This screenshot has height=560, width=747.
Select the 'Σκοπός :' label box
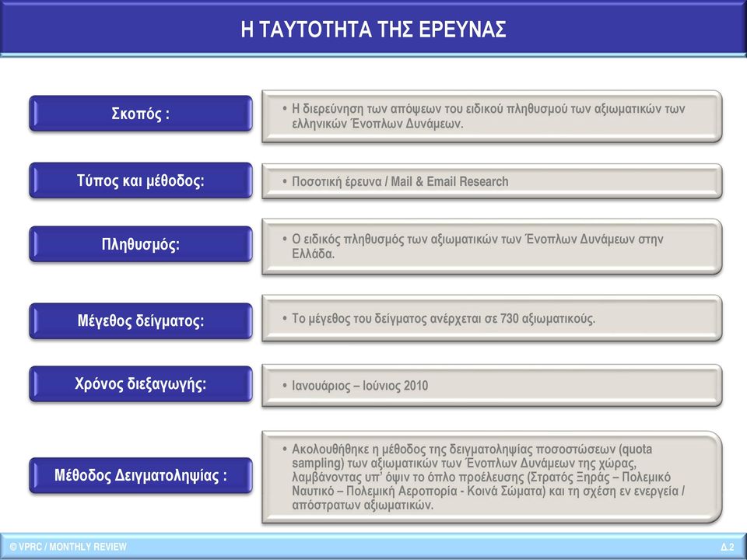point(141,114)
